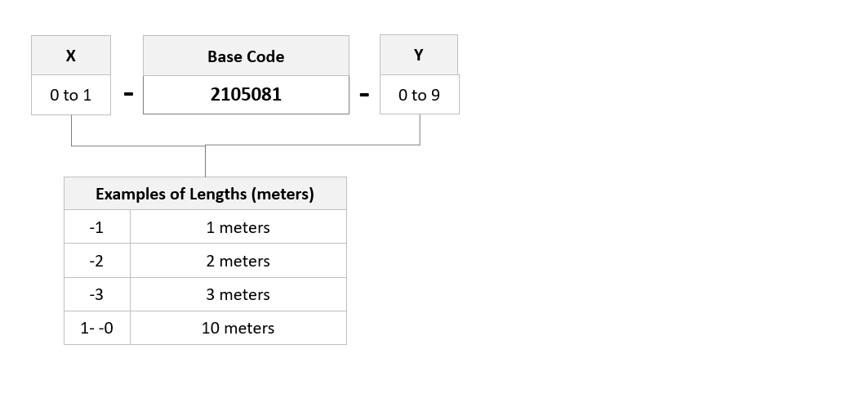
Task: Select the base code 2105081 field
Action: 246,95
